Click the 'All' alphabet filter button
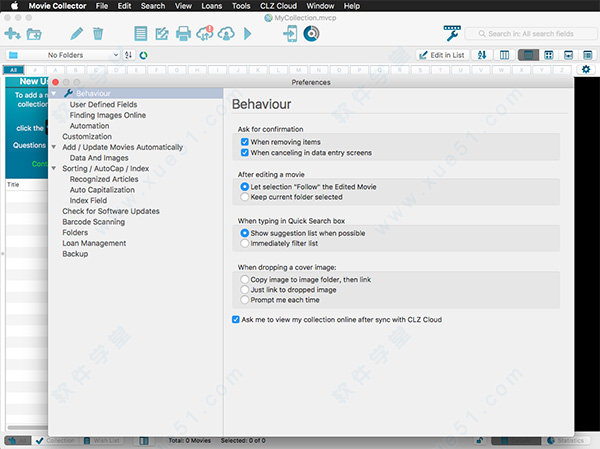 pyautogui.click(x=14, y=70)
